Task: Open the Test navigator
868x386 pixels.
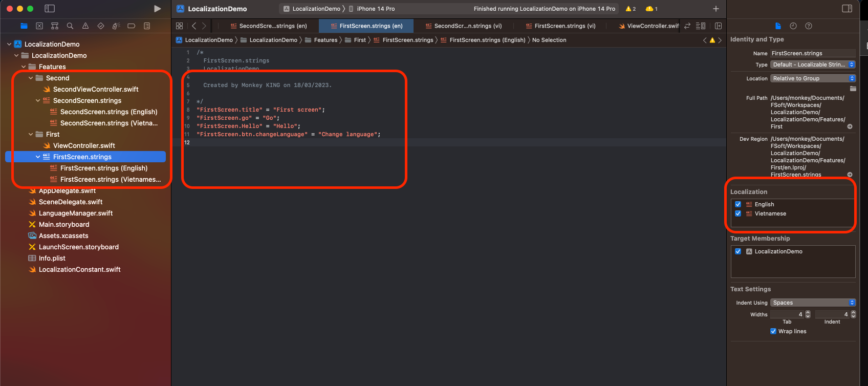Action: coord(101,26)
